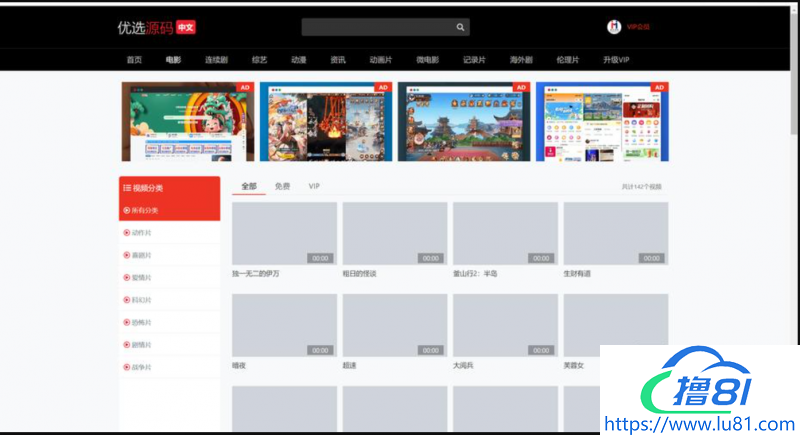
Task: Click the play icon beside 战争片
Action: pos(127,368)
